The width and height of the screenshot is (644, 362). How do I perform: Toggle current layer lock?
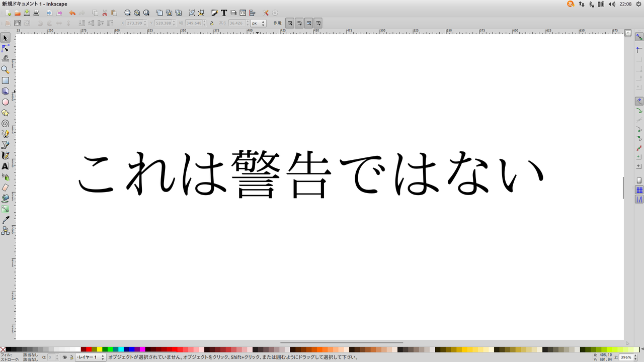pos(71,357)
